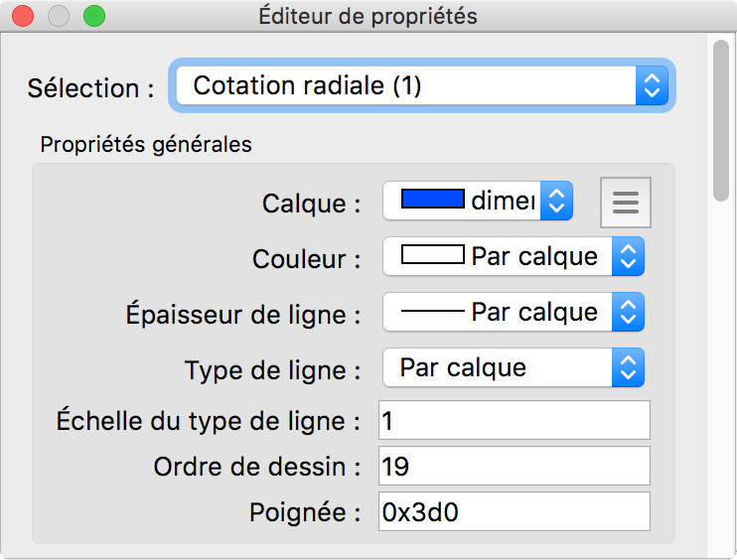The height and width of the screenshot is (560, 737).
Task: Click the Poignée field
Action: (x=514, y=511)
